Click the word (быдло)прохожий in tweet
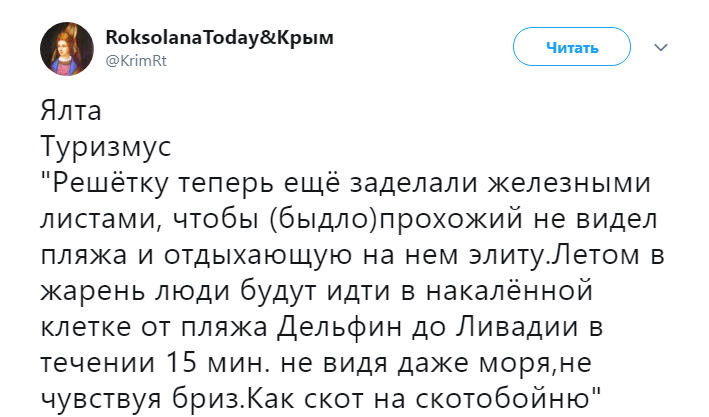Viewport: 709px width, 417px height. (396, 220)
